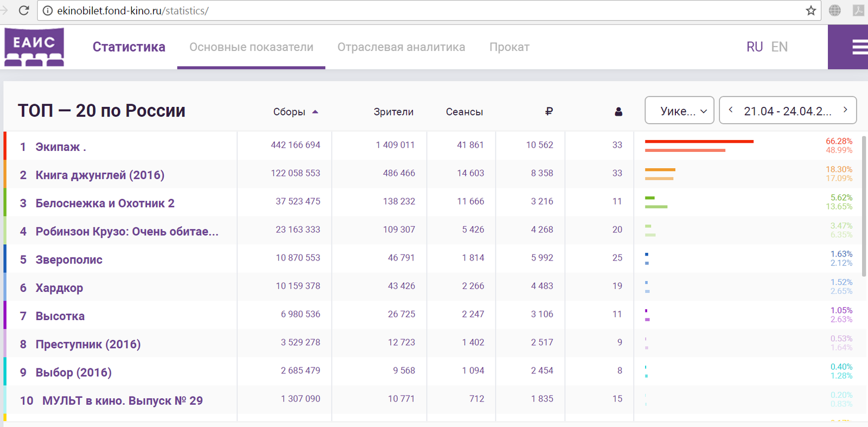Click box office value 1 307 090
Image resolution: width=868 pixels, height=427 pixels.
tap(301, 399)
